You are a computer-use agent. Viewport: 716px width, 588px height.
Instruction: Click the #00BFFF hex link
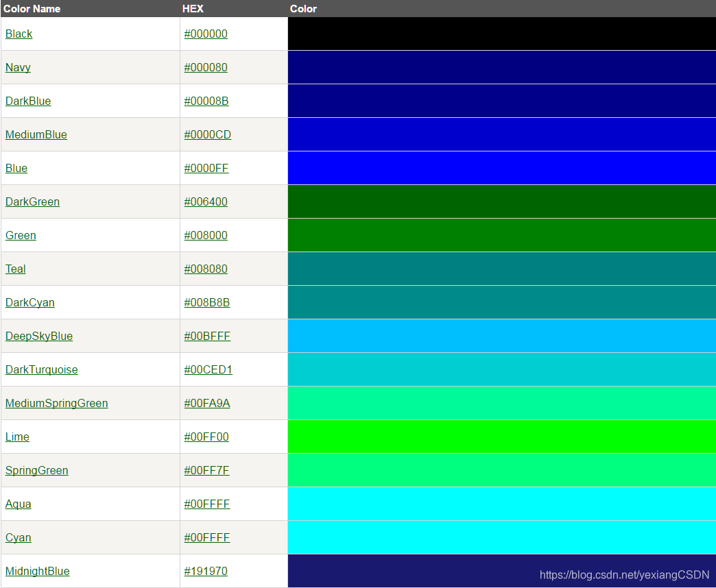[x=207, y=336]
